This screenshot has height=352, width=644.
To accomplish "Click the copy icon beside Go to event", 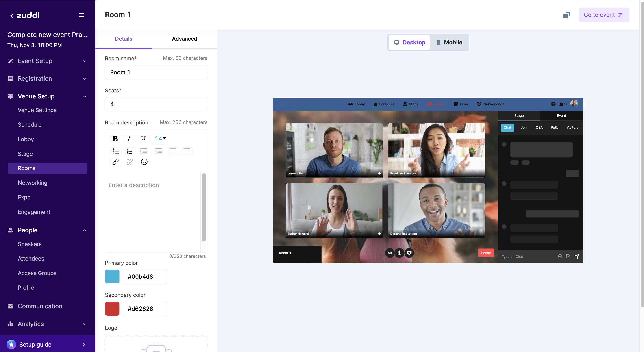I will pos(566,15).
